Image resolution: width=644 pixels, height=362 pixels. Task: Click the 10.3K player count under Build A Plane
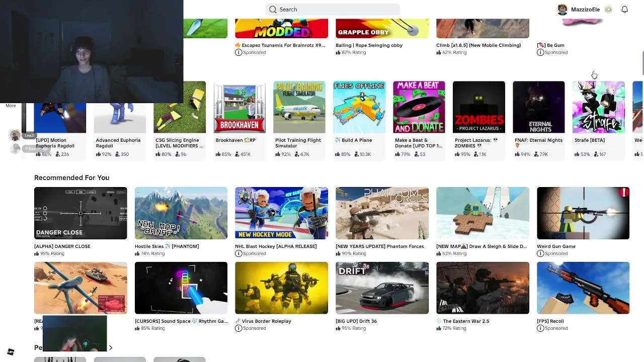[365, 154]
